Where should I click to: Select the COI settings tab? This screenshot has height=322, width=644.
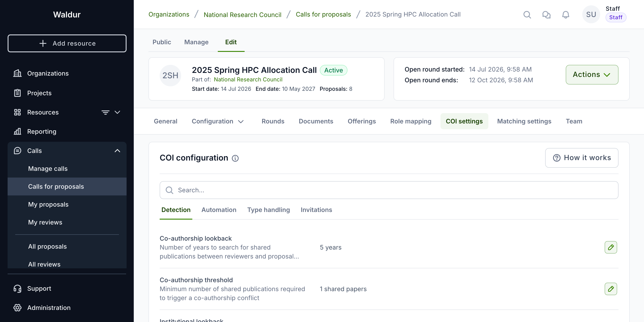[464, 121]
